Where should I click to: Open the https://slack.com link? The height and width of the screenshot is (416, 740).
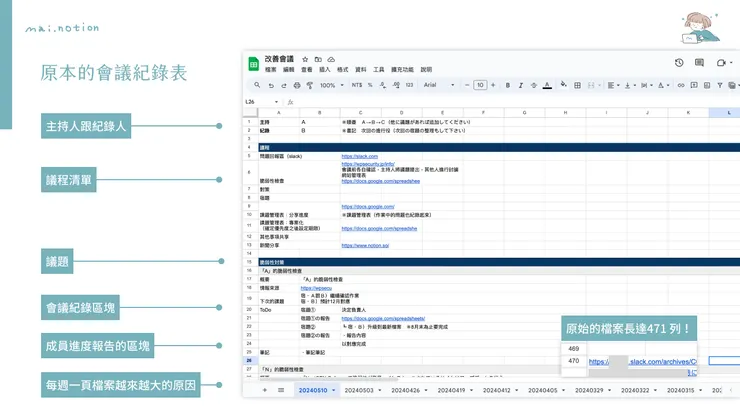click(x=360, y=156)
